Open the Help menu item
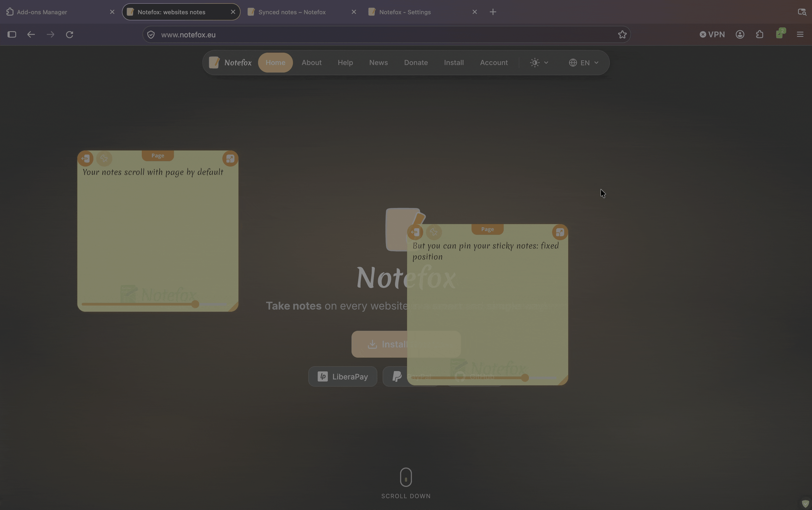 [x=345, y=63]
